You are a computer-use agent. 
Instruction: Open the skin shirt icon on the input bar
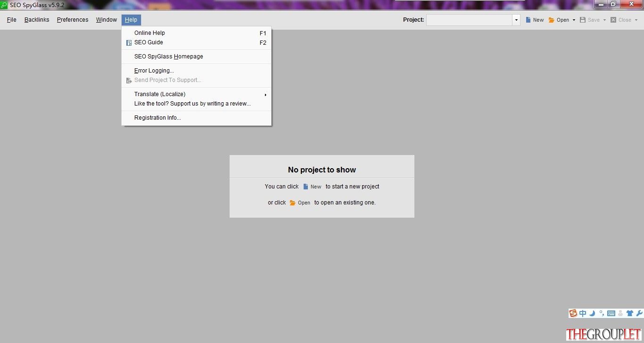[x=630, y=313]
